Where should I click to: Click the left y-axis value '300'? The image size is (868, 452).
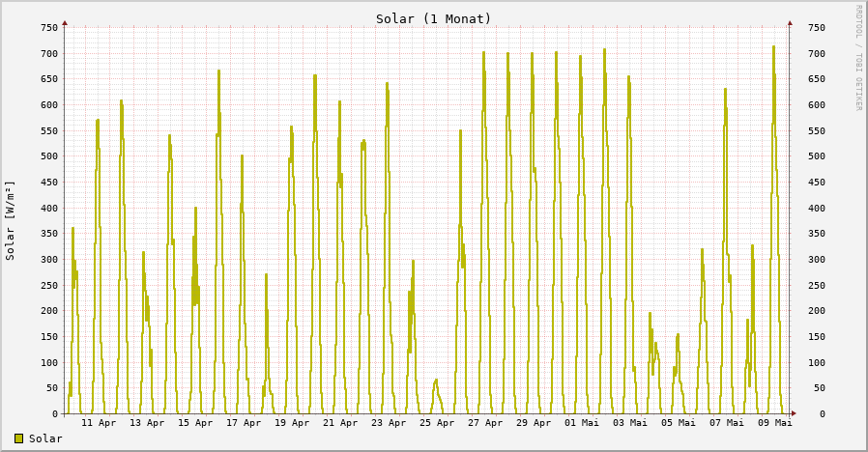point(49,260)
